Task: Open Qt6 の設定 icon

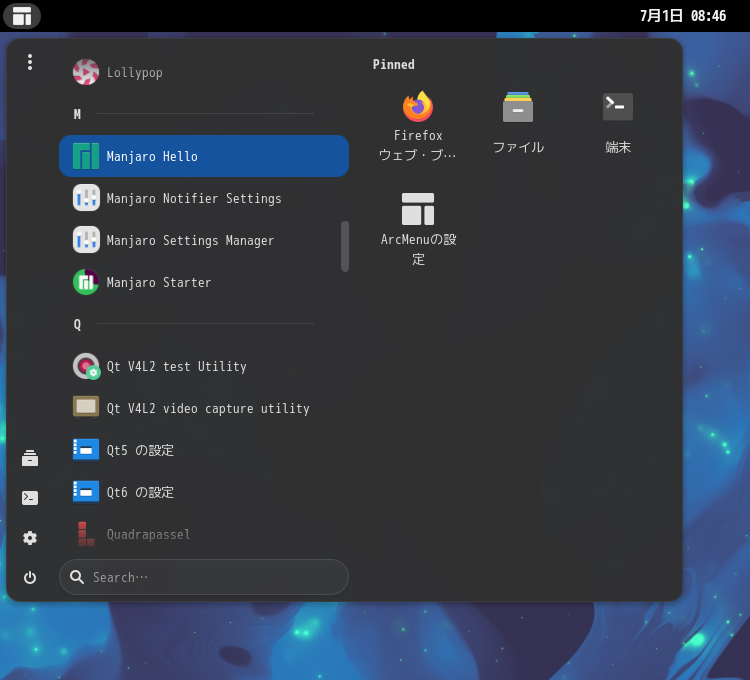Action: coord(86,492)
